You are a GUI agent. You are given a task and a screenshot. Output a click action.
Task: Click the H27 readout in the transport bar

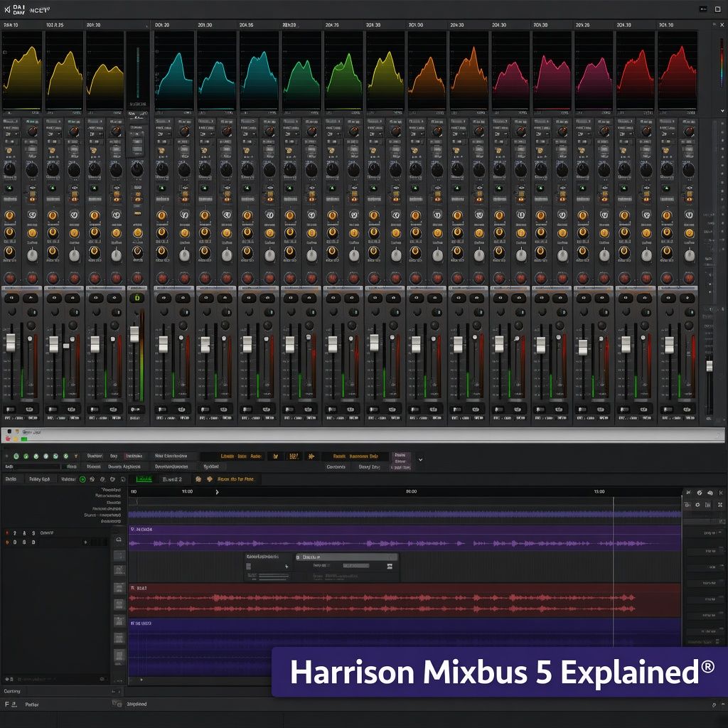294,456
